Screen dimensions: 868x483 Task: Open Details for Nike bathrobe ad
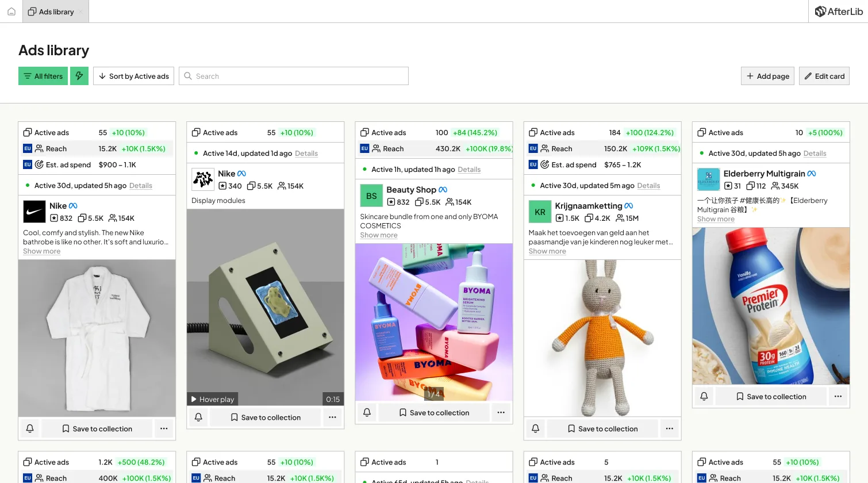tap(141, 186)
